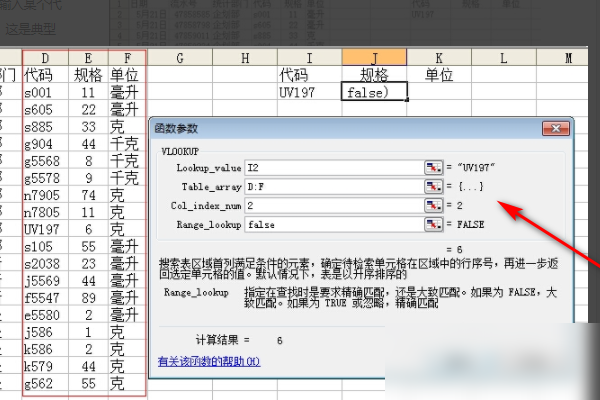The width and height of the screenshot is (600, 400).
Task: Select cell k579 in column D
Action: [45, 366]
